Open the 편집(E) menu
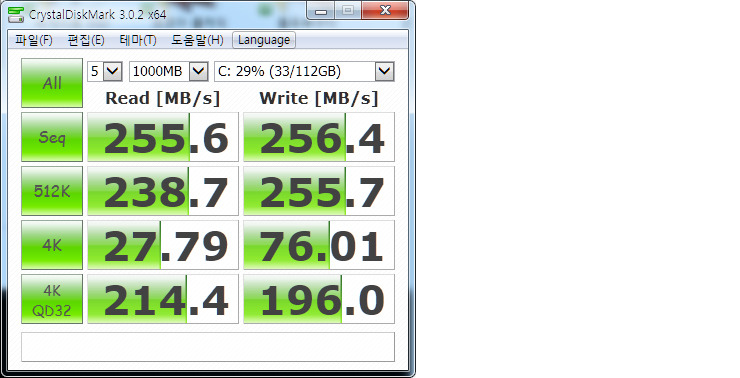 click(x=86, y=40)
